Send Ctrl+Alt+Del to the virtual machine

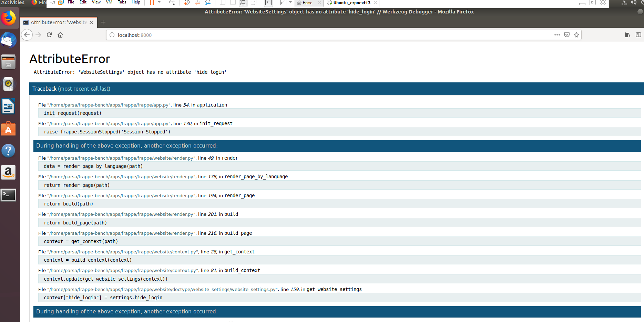(x=172, y=2)
